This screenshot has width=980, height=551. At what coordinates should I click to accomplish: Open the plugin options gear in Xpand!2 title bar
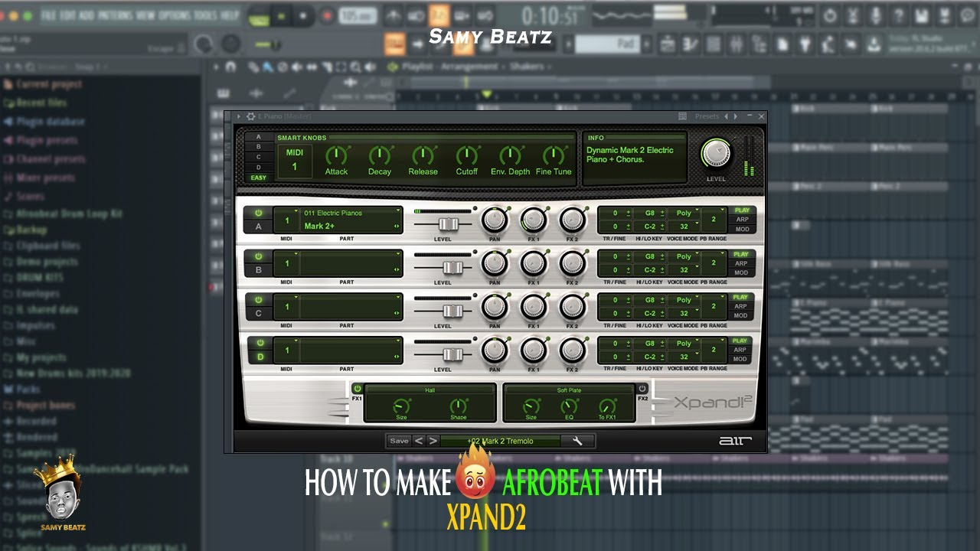tap(250, 116)
